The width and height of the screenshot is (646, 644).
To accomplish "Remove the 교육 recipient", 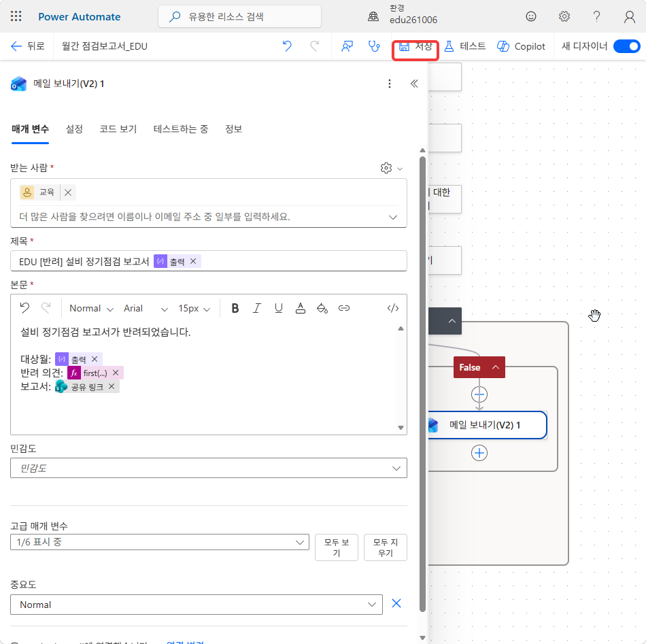I will (68, 192).
